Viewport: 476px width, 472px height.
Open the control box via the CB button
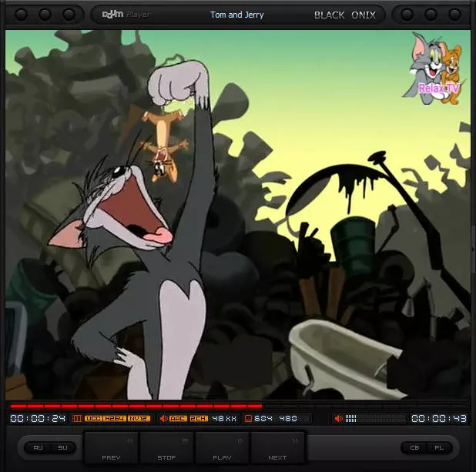pyautogui.click(x=414, y=447)
